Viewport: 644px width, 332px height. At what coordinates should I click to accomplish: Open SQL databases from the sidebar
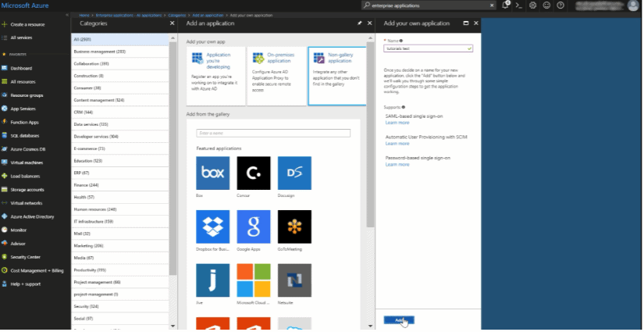(x=24, y=136)
